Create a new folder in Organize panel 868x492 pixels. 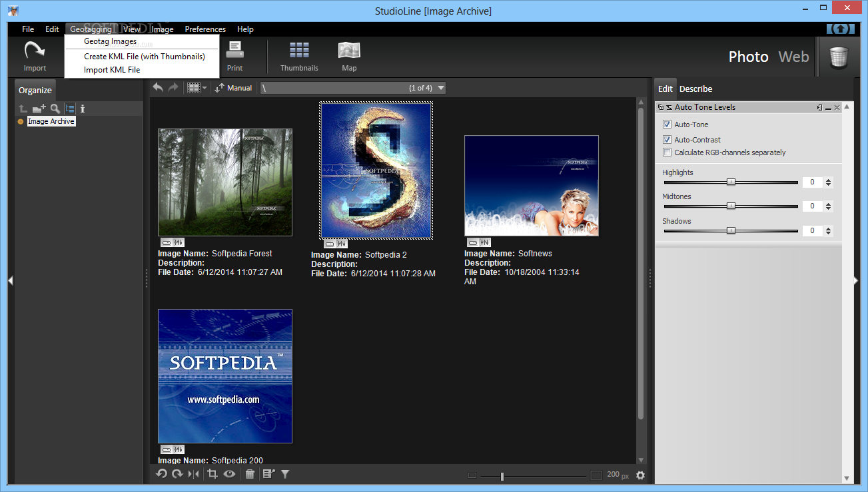coord(39,109)
